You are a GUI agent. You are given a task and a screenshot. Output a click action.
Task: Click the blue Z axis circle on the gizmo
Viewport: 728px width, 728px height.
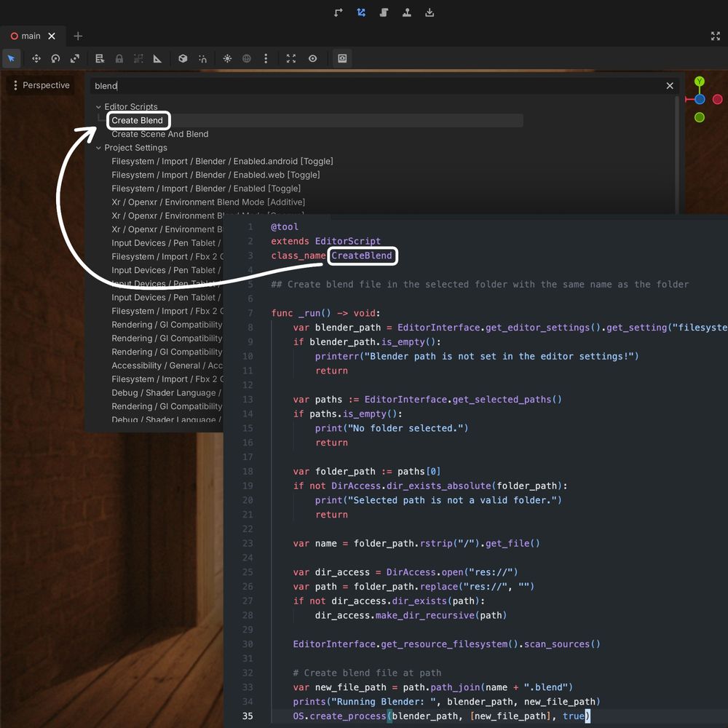[700, 99]
